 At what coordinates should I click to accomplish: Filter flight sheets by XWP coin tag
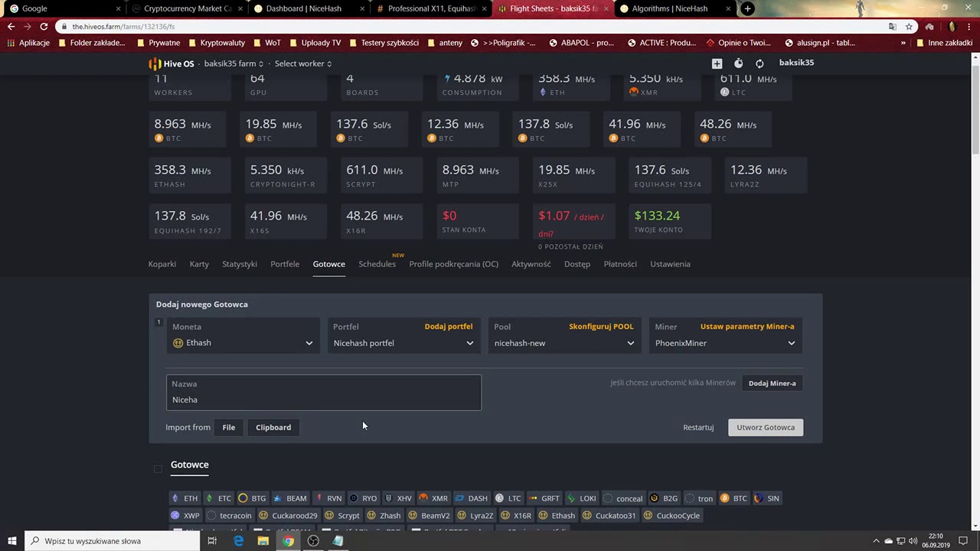point(185,515)
